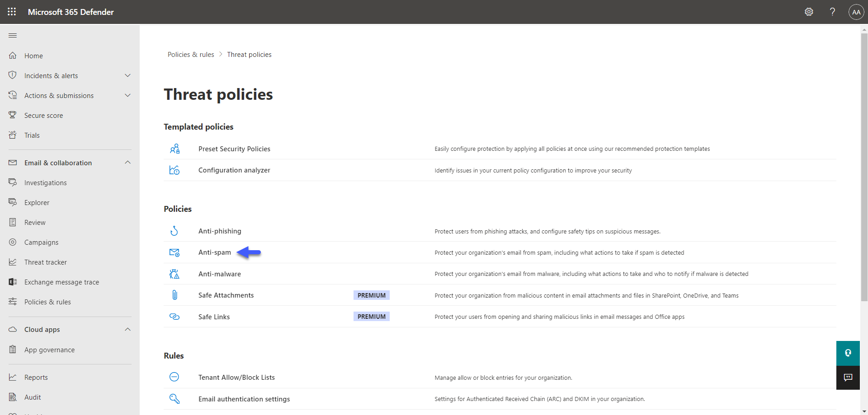Click the Safe Attachments paperclip icon
Screen dimensions: 868x415
[x=175, y=295]
